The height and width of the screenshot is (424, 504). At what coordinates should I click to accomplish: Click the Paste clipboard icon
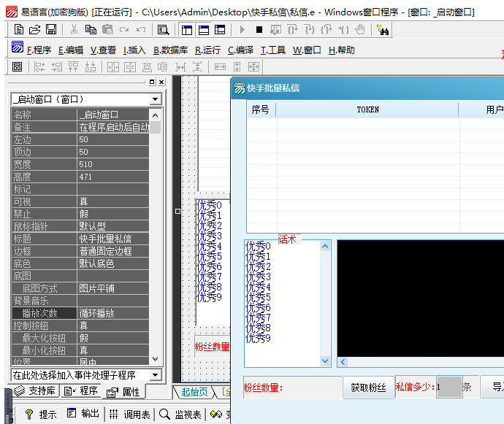pyautogui.click(x=107, y=29)
